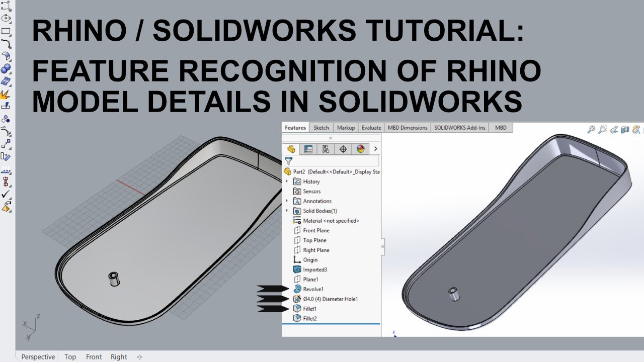Open the DimXpertManager crosshair tab icon

click(x=343, y=149)
